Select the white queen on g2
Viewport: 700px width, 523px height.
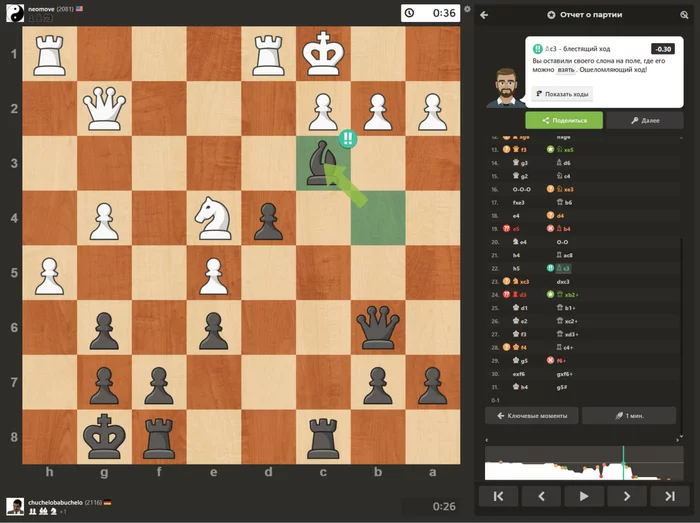(104, 108)
